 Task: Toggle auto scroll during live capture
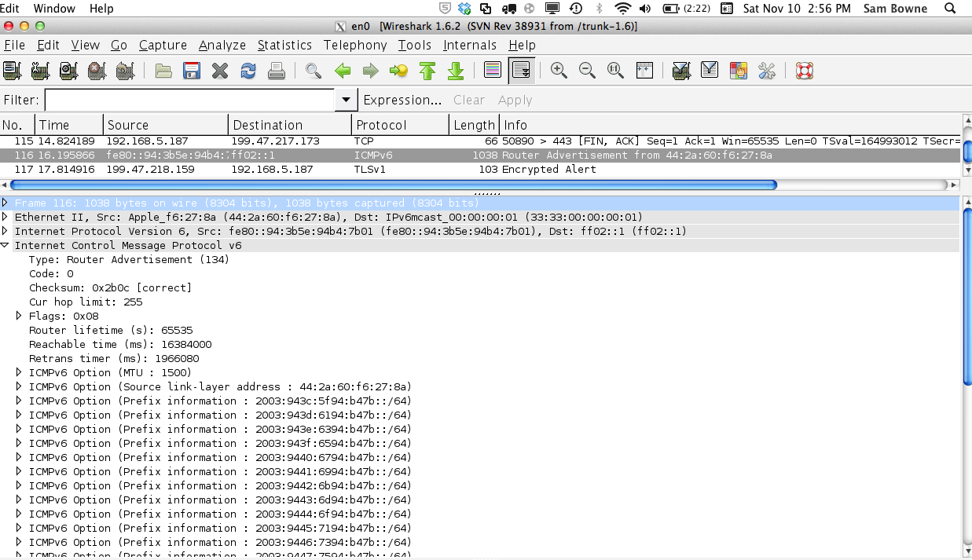point(521,71)
